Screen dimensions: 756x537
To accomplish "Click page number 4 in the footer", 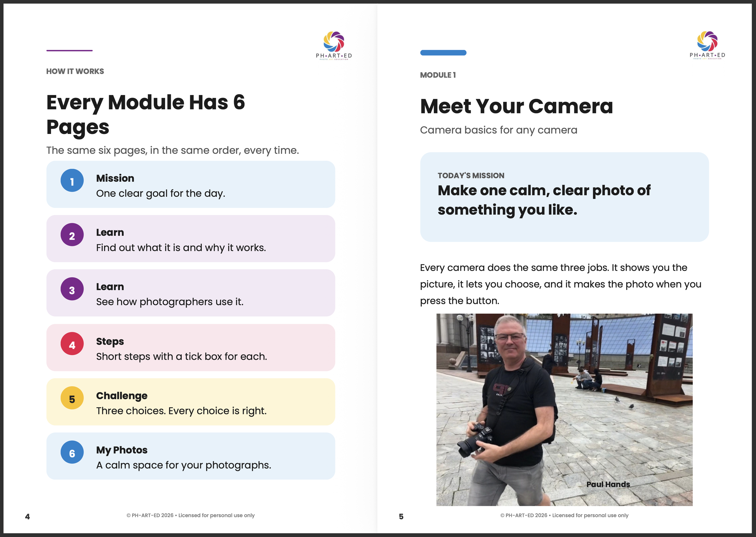I will [28, 516].
